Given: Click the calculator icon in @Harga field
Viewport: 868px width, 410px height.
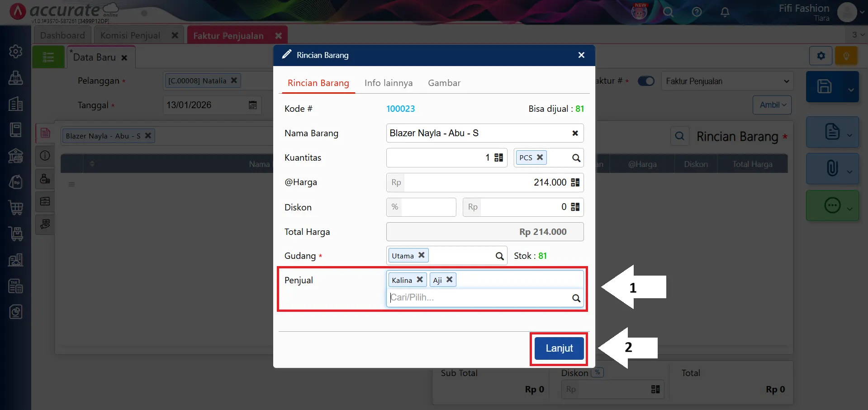Looking at the screenshot, I should click(x=575, y=182).
